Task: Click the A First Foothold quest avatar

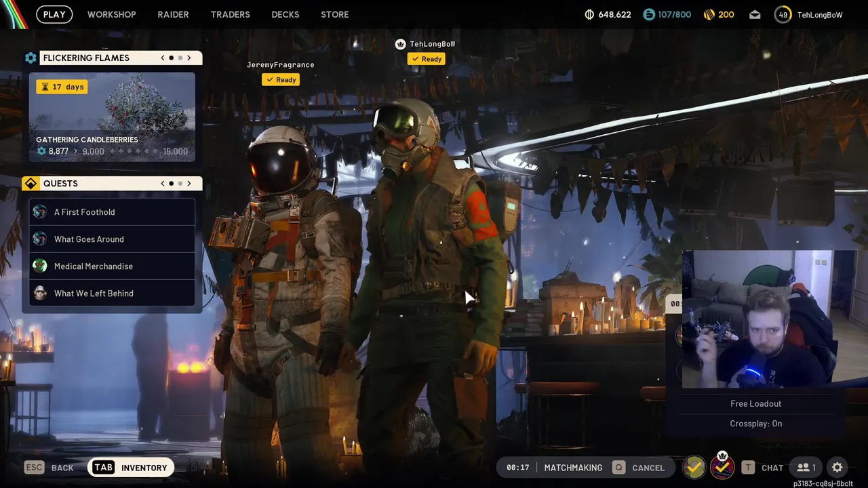Action: (x=40, y=212)
